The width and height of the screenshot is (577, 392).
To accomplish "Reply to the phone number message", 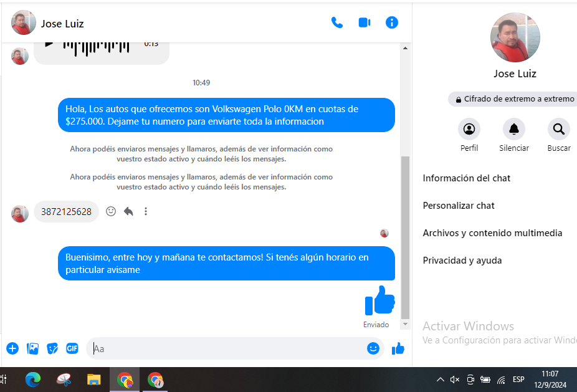I will coord(128,211).
